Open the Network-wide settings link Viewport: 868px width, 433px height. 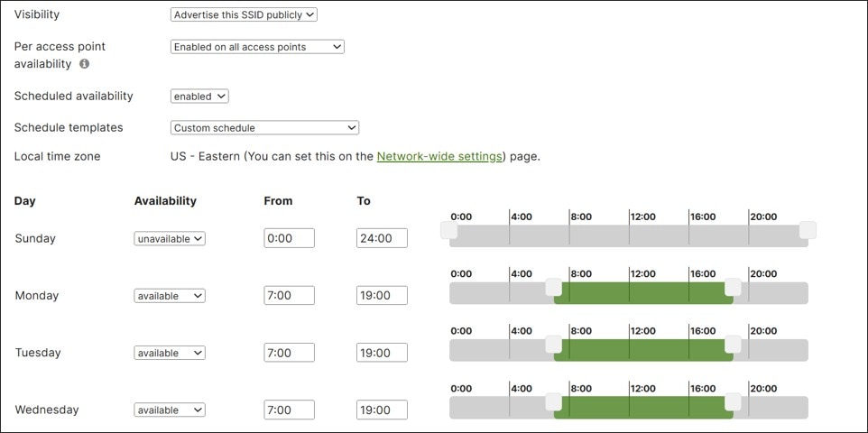(439, 156)
